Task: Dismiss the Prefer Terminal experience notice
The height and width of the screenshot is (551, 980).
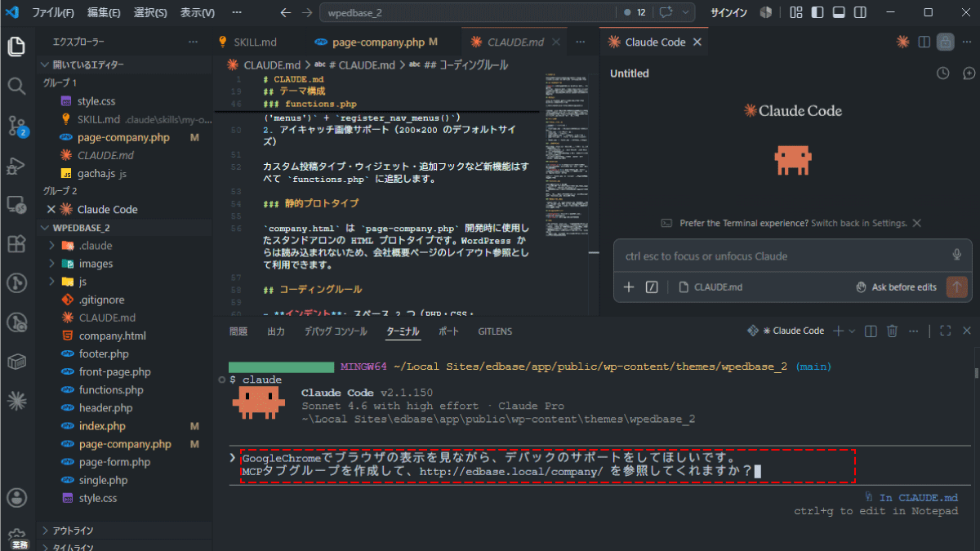Action: (x=916, y=223)
